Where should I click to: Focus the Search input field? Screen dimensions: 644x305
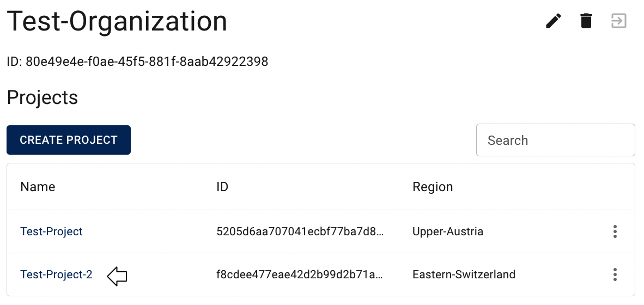coord(556,140)
